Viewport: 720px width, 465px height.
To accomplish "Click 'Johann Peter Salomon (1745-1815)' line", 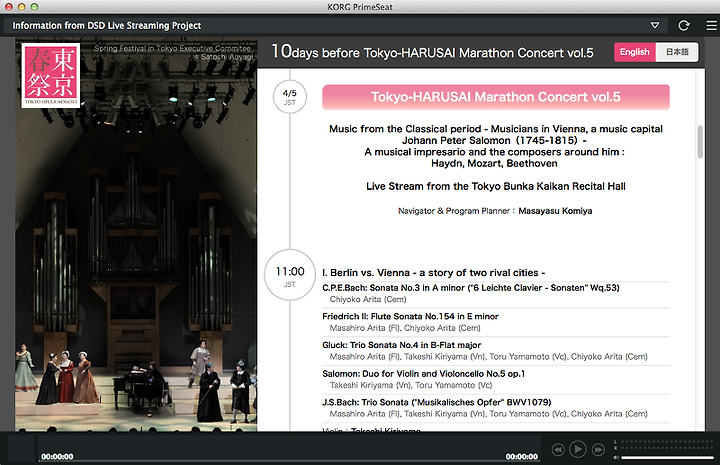I will click(x=494, y=140).
